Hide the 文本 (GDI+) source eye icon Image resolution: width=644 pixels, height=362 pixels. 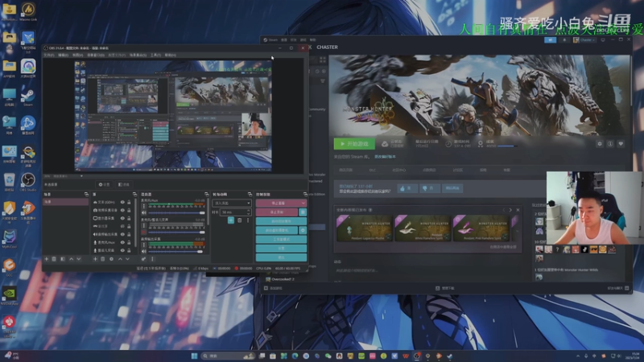(122, 203)
